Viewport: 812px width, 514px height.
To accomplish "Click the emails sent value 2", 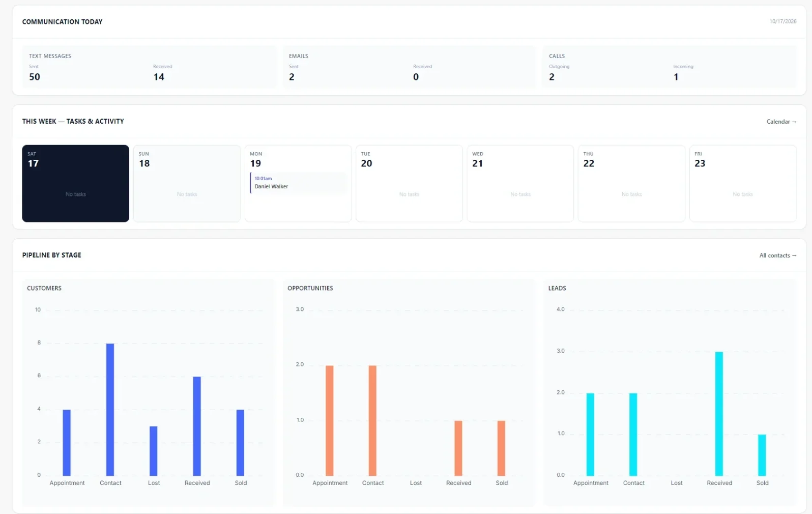I will 292,77.
